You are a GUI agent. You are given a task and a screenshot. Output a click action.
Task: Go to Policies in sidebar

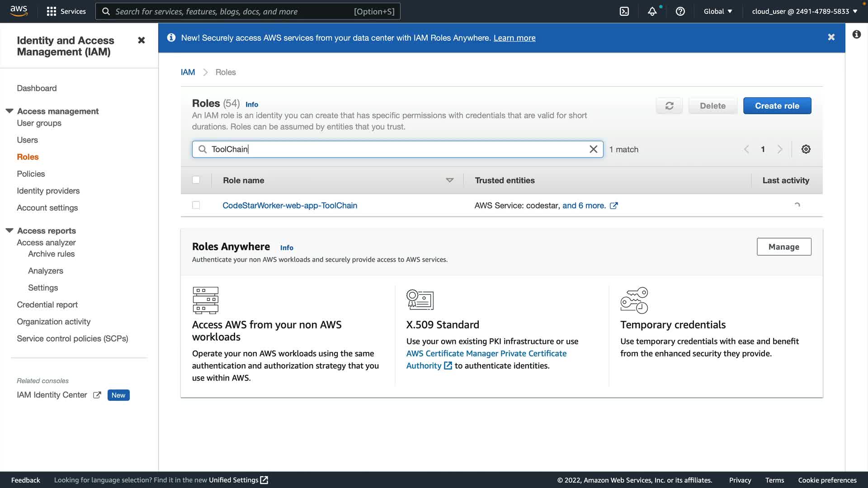click(31, 174)
